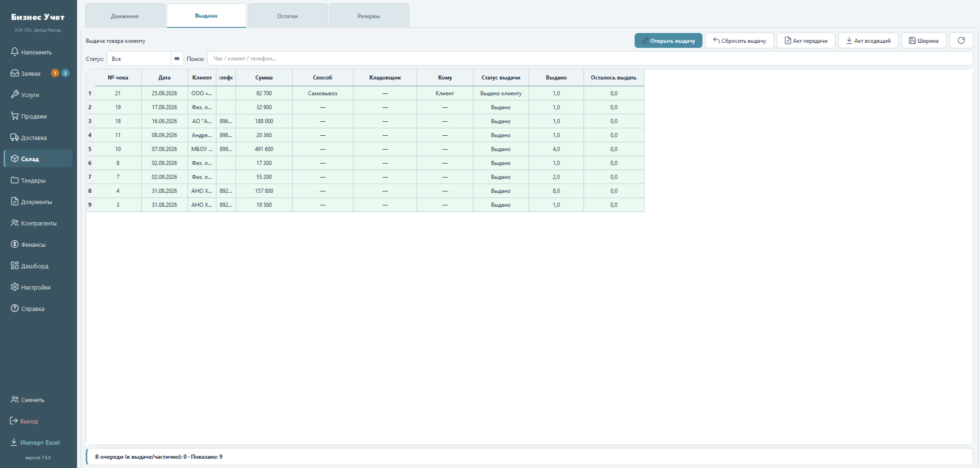This screenshot has width=980, height=468.
Task: Click the cart icon beside Продажи
Action: 15,116
